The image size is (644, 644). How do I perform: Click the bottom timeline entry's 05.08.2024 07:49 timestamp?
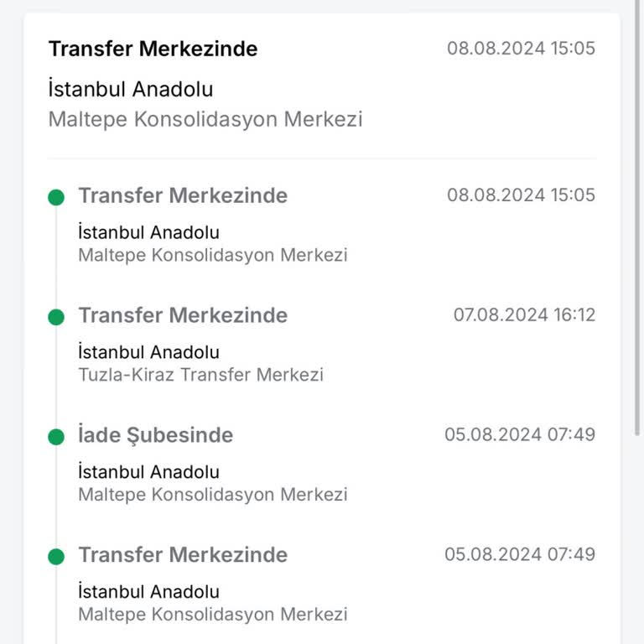520,554
